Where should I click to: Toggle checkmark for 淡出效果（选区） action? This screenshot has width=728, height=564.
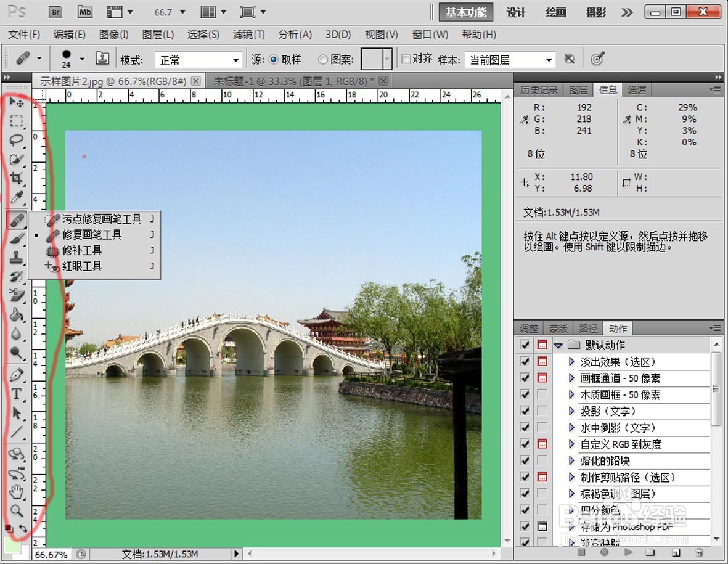(x=525, y=362)
